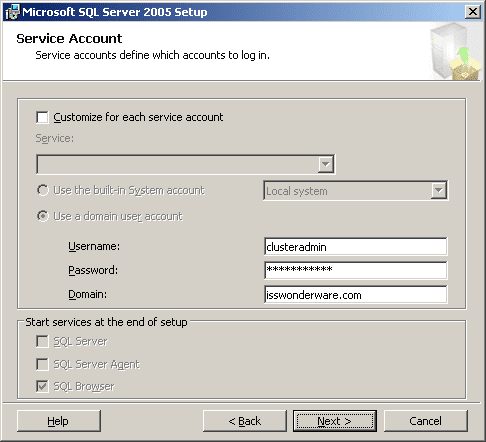The width and height of the screenshot is (486, 442).
Task: Select Use the built-in System account
Action: 43,190
